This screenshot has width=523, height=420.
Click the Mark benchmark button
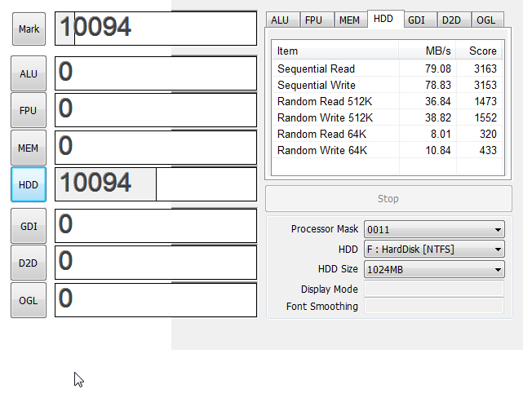pyautogui.click(x=29, y=29)
